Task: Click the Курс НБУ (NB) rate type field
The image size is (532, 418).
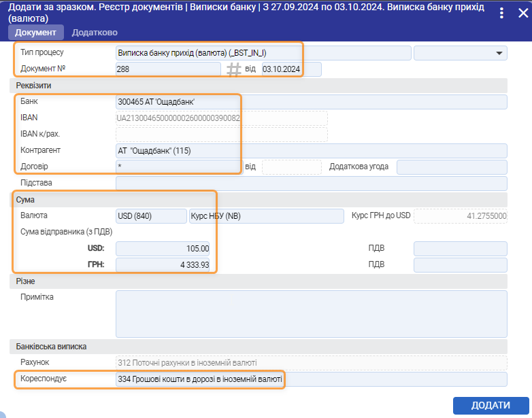Action: click(x=267, y=216)
